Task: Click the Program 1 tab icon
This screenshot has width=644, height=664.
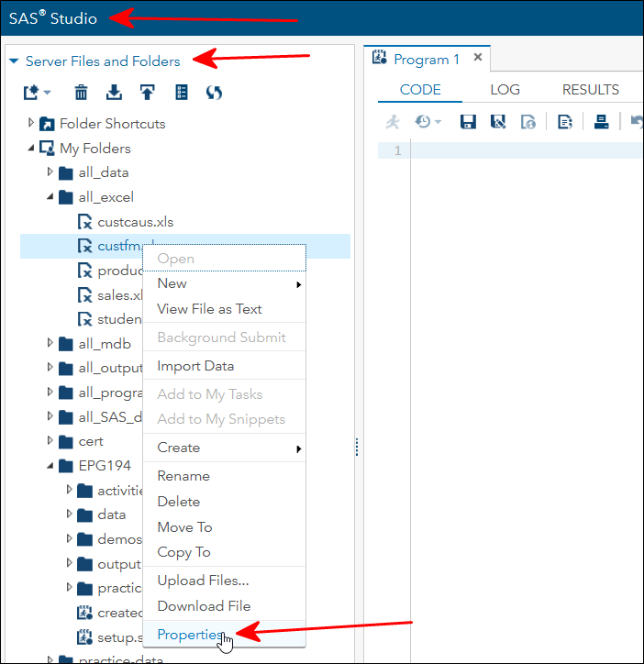Action: (x=379, y=57)
